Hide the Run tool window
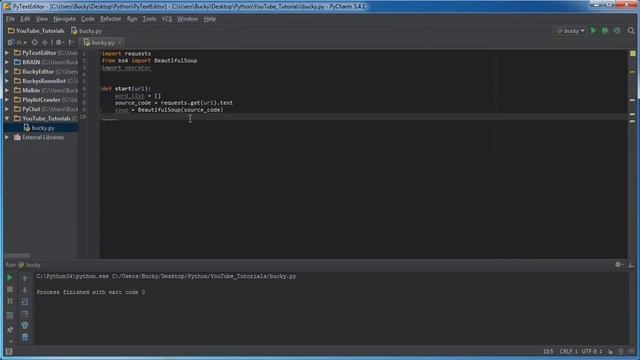The height and width of the screenshot is (360, 640). tap(631, 264)
